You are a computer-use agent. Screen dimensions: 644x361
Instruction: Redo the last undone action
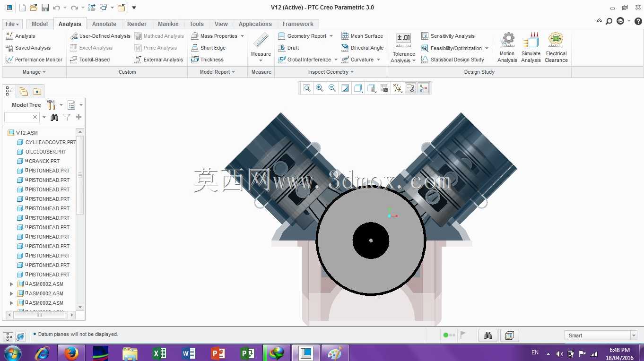point(74,8)
